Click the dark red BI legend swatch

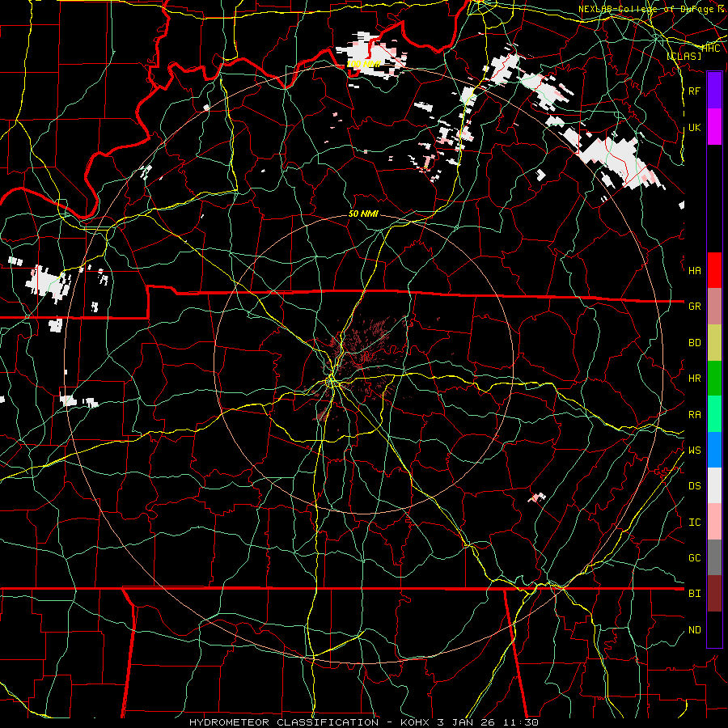click(x=714, y=593)
